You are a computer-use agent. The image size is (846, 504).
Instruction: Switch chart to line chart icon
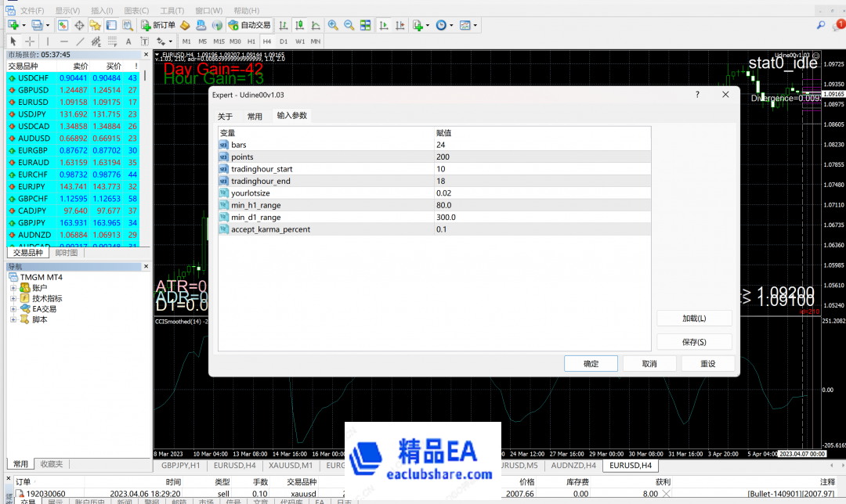click(316, 25)
